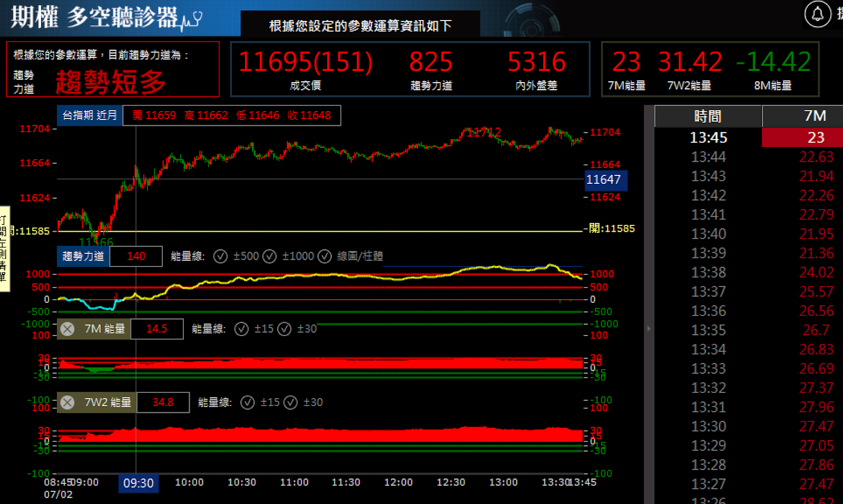843x504 pixels.
Task: Click value 27.86 in 7M column
Action: coord(816,465)
